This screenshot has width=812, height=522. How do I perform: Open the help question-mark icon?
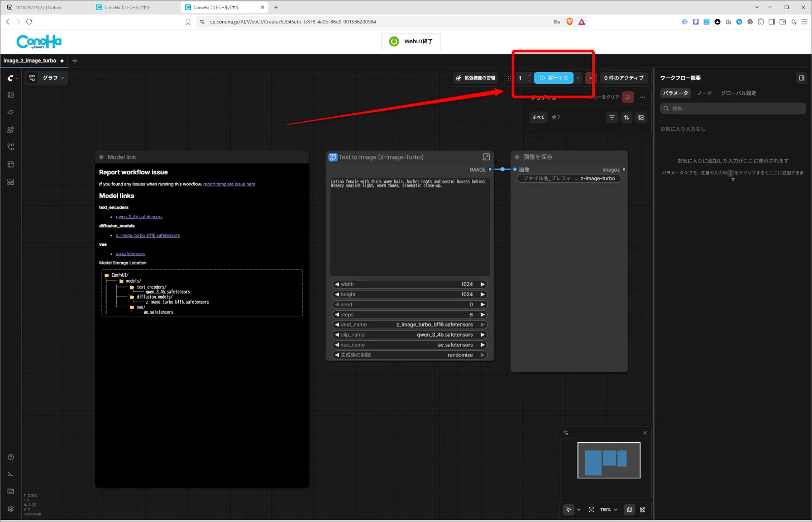(11, 457)
